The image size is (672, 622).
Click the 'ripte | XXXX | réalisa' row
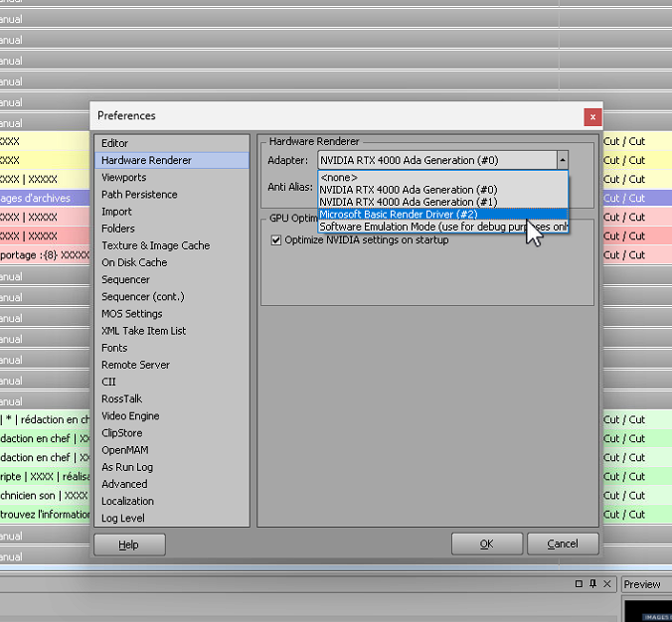(x=45, y=476)
